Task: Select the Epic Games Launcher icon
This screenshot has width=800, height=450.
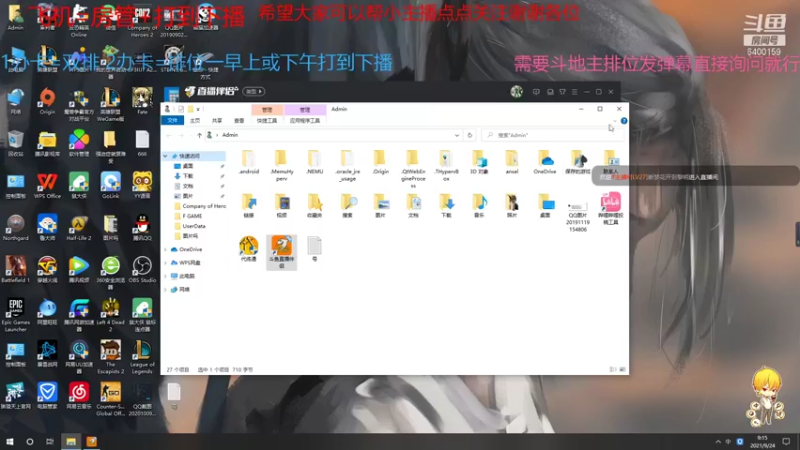Action: tap(15, 315)
